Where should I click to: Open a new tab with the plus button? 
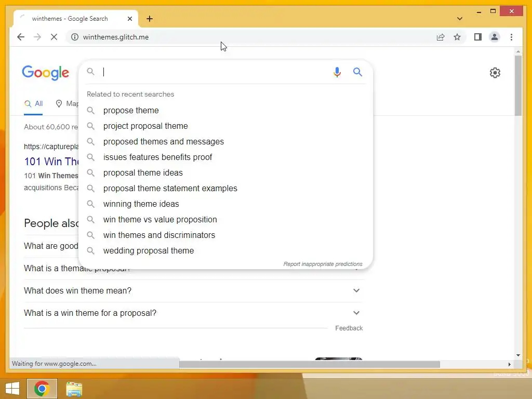pyautogui.click(x=149, y=19)
